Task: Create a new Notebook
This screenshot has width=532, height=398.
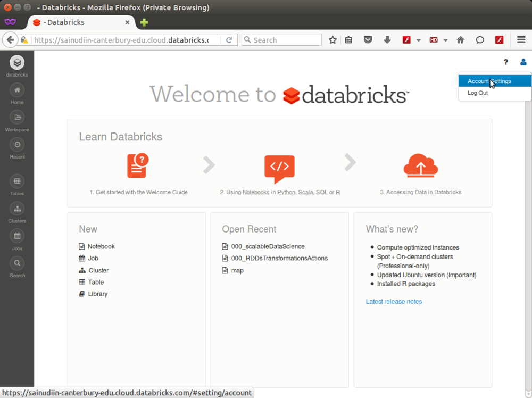Action: click(97, 247)
